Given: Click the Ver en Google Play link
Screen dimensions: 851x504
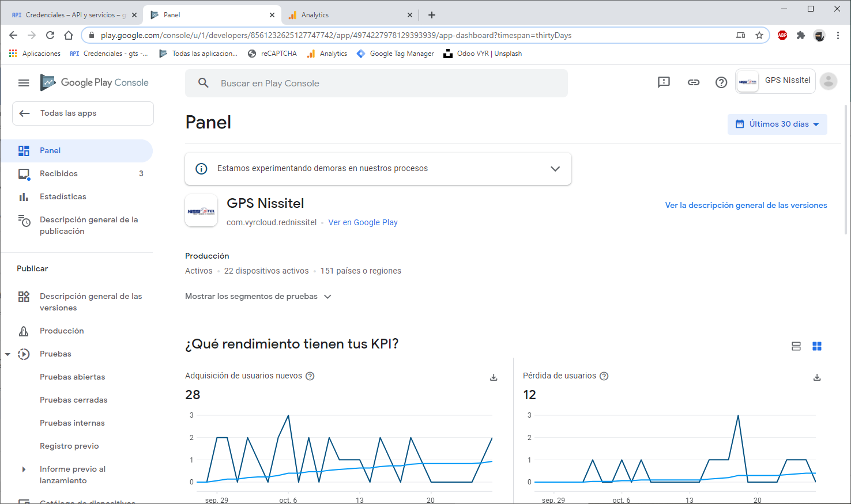Looking at the screenshot, I should [x=363, y=222].
